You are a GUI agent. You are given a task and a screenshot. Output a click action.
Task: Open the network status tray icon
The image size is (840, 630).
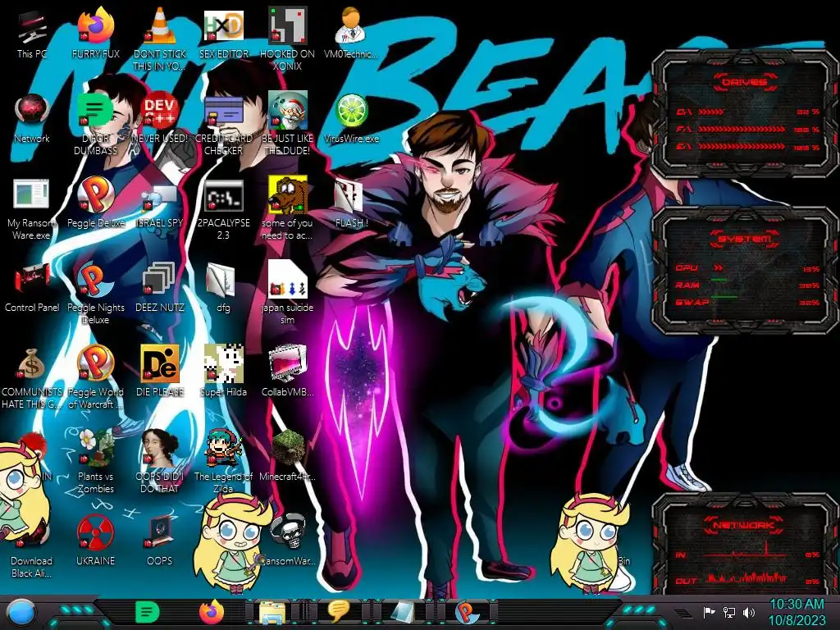tap(729, 612)
